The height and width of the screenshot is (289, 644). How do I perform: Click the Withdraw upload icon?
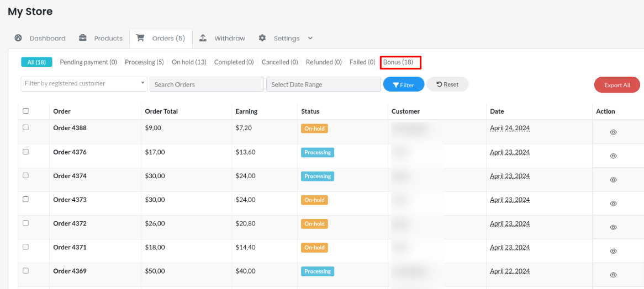[203, 38]
